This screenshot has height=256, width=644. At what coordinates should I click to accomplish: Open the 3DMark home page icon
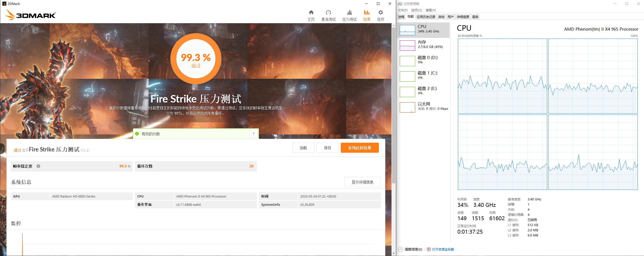[311, 12]
